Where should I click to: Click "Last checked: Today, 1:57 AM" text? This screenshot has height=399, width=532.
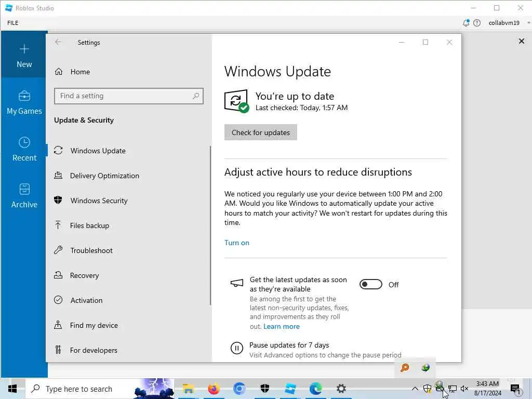pos(302,108)
